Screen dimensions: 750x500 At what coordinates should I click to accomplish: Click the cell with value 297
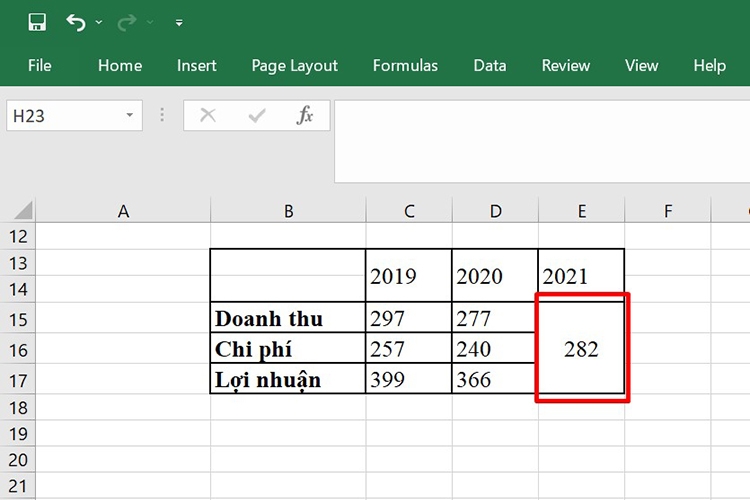coord(408,318)
